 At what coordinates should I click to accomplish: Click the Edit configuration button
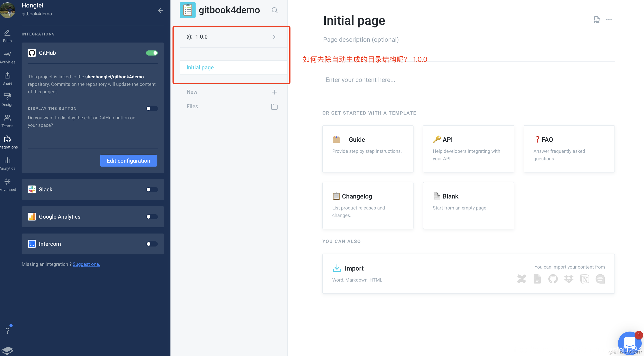pyautogui.click(x=128, y=161)
